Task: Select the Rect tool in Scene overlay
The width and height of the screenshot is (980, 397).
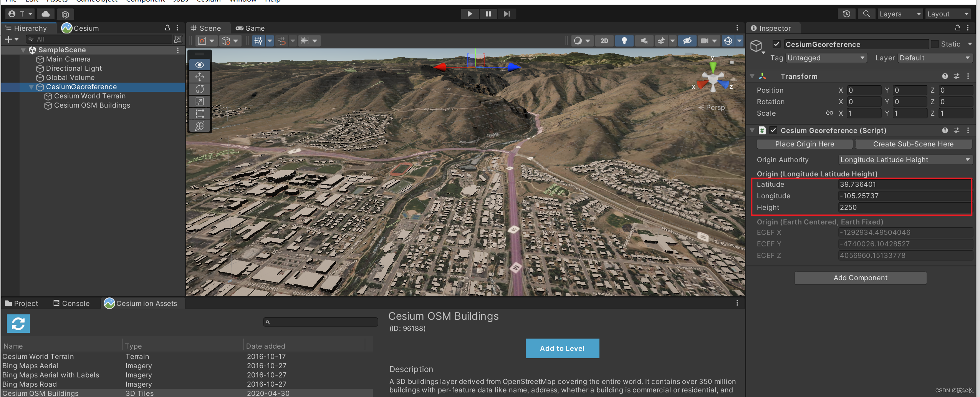Action: point(200,114)
